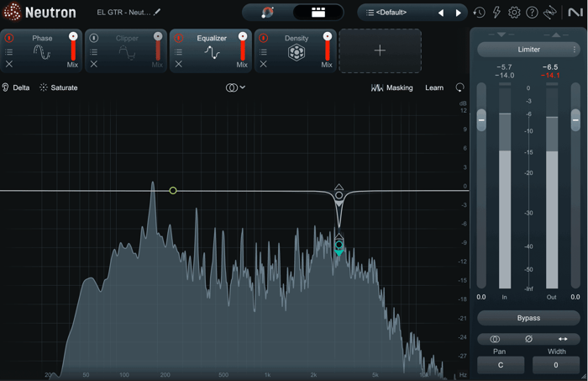Viewport: 588px width, 381px height.
Task: Open Clipper module preset list
Action: click(x=94, y=52)
